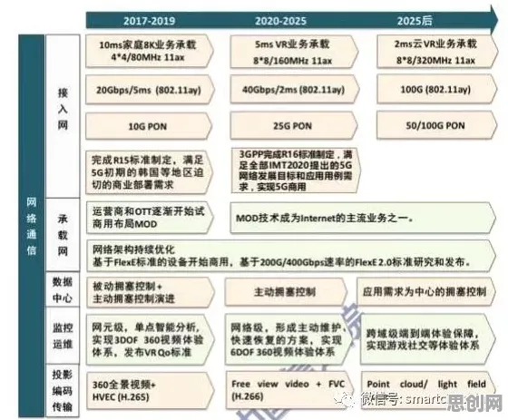Click the 100G (802.11ay) box

[436, 89]
